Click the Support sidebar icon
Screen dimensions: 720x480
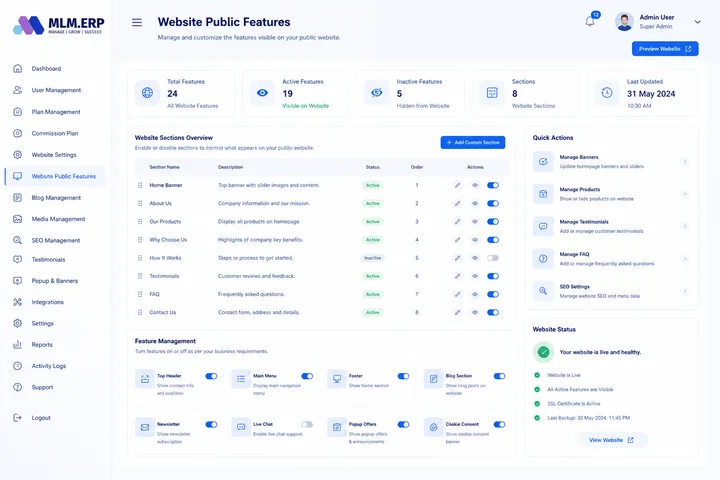tap(17, 387)
